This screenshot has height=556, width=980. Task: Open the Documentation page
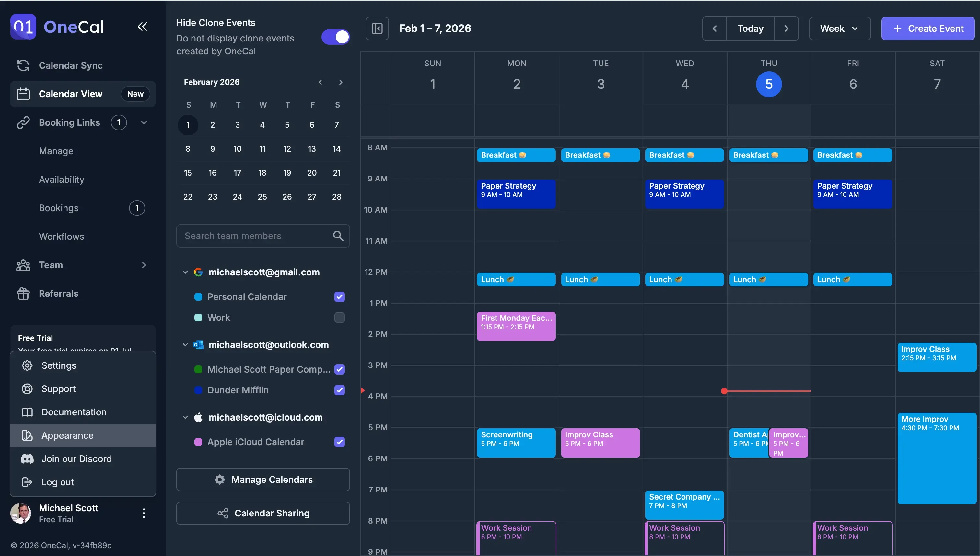(73, 412)
